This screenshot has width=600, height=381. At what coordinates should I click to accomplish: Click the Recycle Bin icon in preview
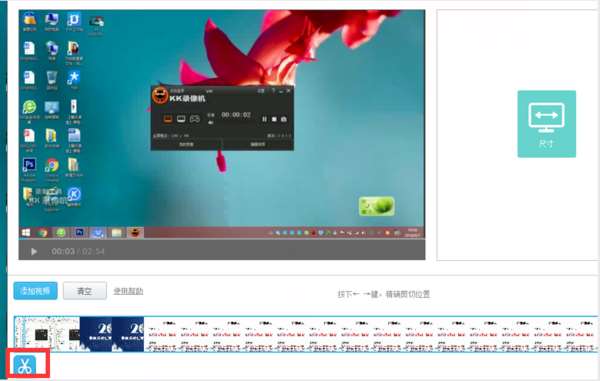coord(52,78)
